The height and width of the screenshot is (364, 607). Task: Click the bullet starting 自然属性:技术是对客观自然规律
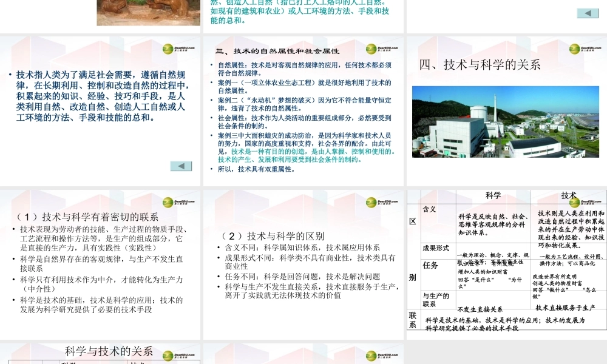[304, 69]
